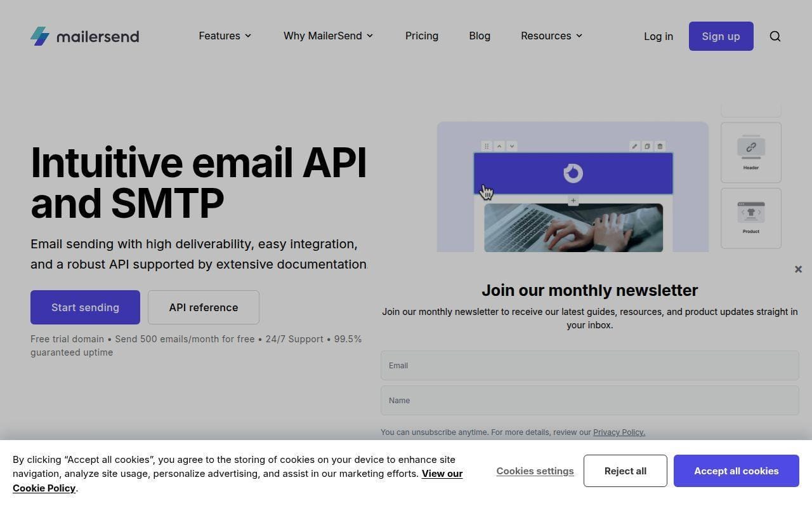Image resolution: width=812 pixels, height=508 pixels.
Task: Expand the Why MailerSend dropdown
Action: tap(329, 36)
